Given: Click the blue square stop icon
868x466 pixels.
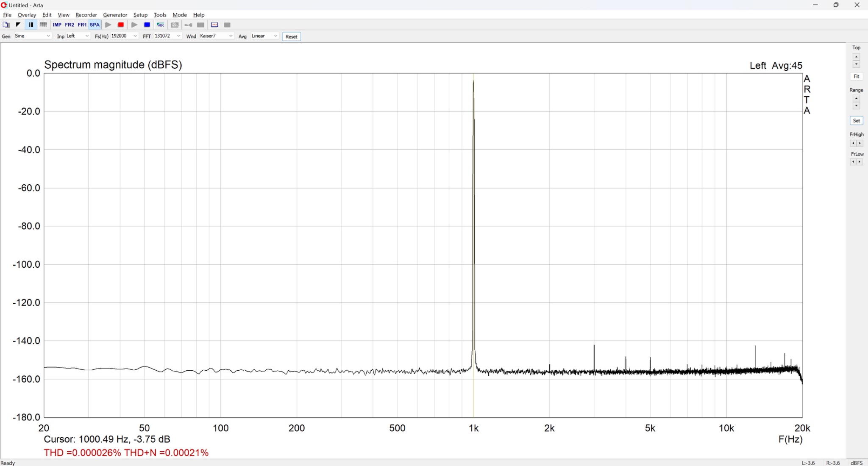Looking at the screenshot, I should pyautogui.click(x=147, y=25).
